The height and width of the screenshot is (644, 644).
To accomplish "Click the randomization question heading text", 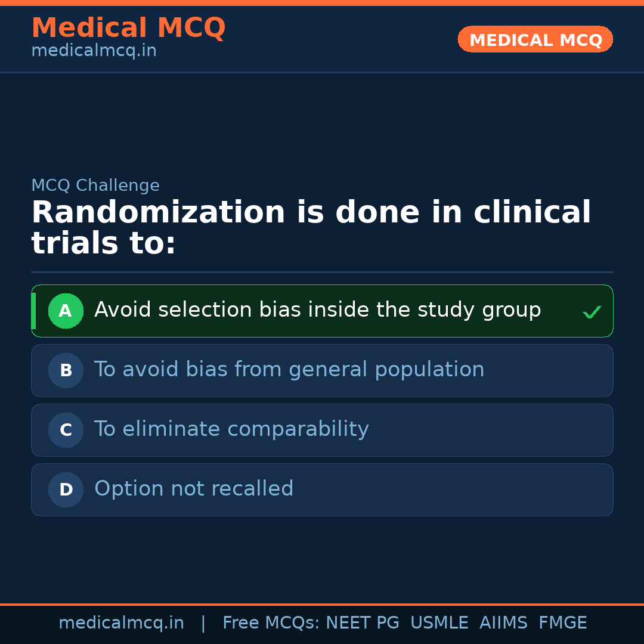I will pos(311,228).
